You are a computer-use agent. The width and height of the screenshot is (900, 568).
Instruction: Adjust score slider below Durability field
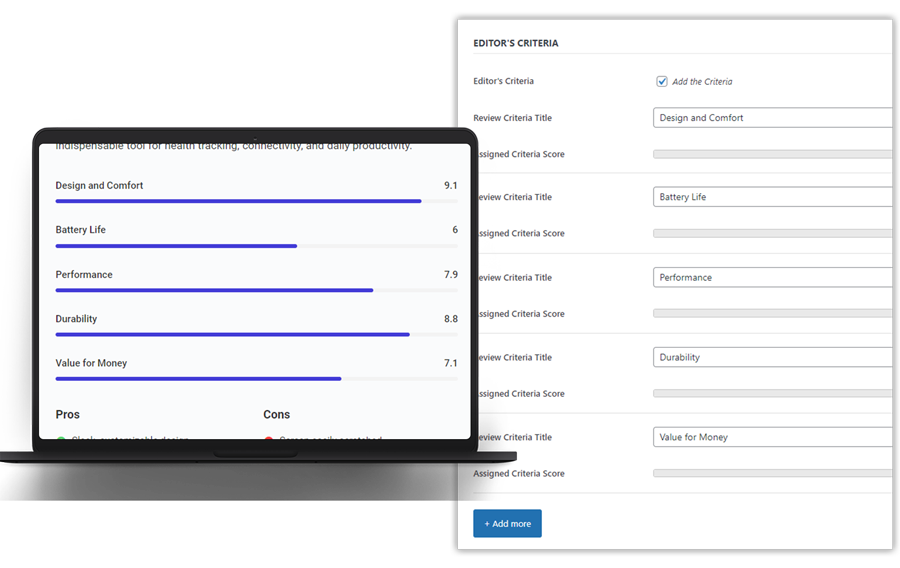(773, 393)
